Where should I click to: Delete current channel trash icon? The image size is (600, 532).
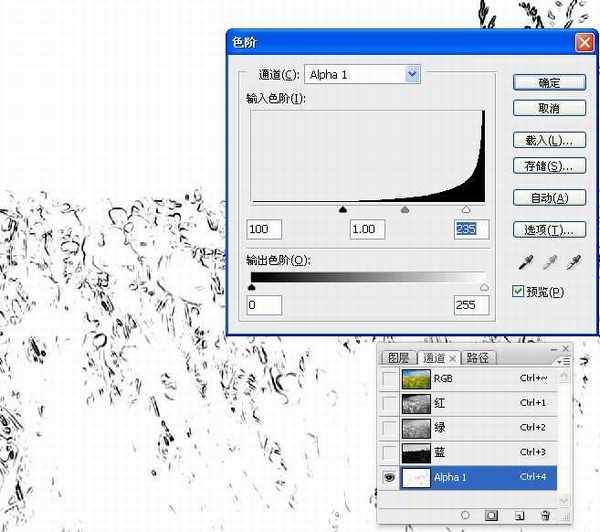546,516
